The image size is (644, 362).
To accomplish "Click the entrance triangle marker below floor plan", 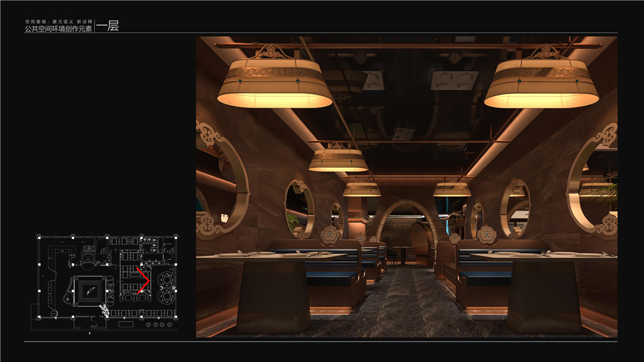I will 89,334.
